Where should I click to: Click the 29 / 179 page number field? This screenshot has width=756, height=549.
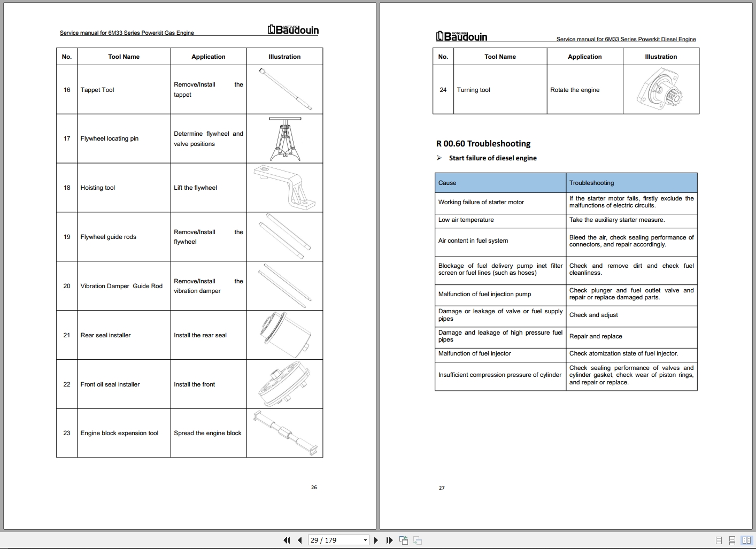click(x=335, y=540)
